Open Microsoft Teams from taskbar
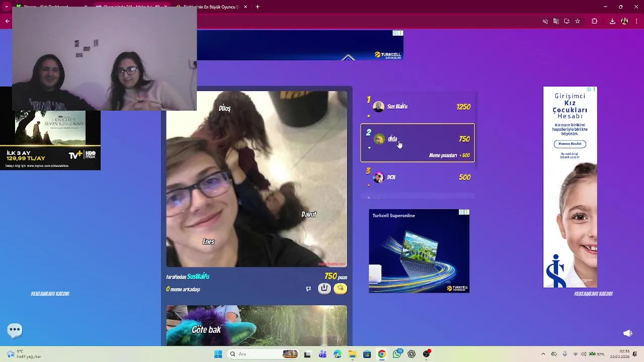This screenshot has height=362, width=644. [323, 354]
